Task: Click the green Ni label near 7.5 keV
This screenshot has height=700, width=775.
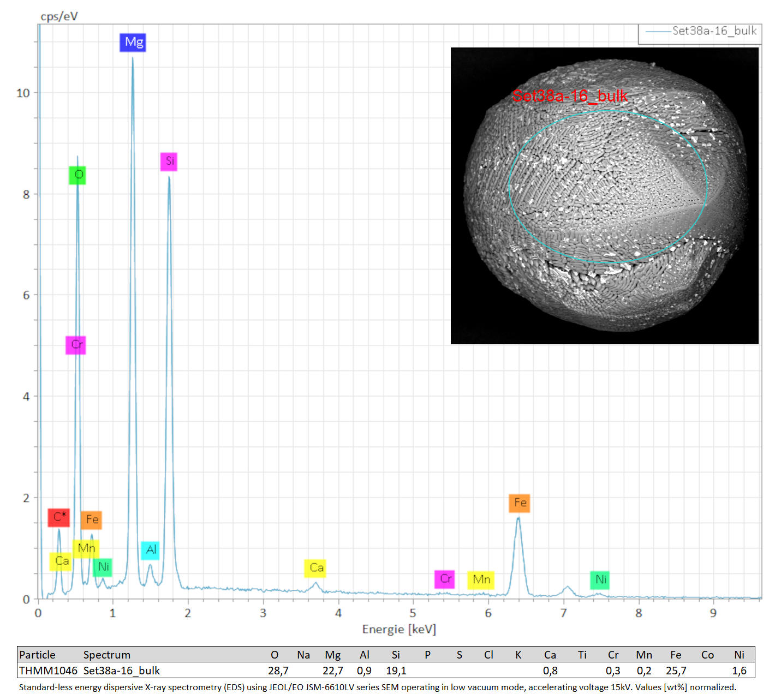Action: [x=600, y=580]
